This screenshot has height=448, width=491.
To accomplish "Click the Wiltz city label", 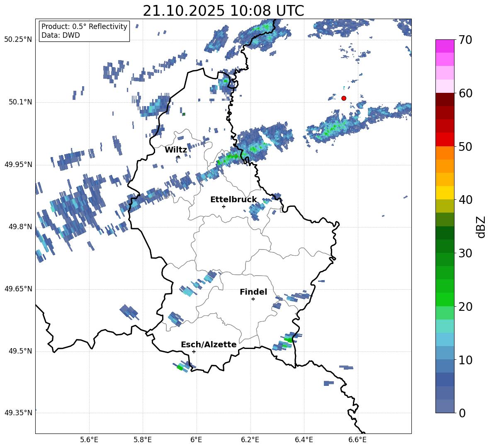I will [x=176, y=150].
